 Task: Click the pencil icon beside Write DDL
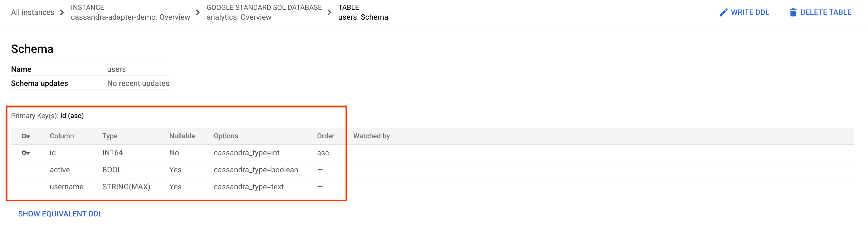tap(723, 12)
